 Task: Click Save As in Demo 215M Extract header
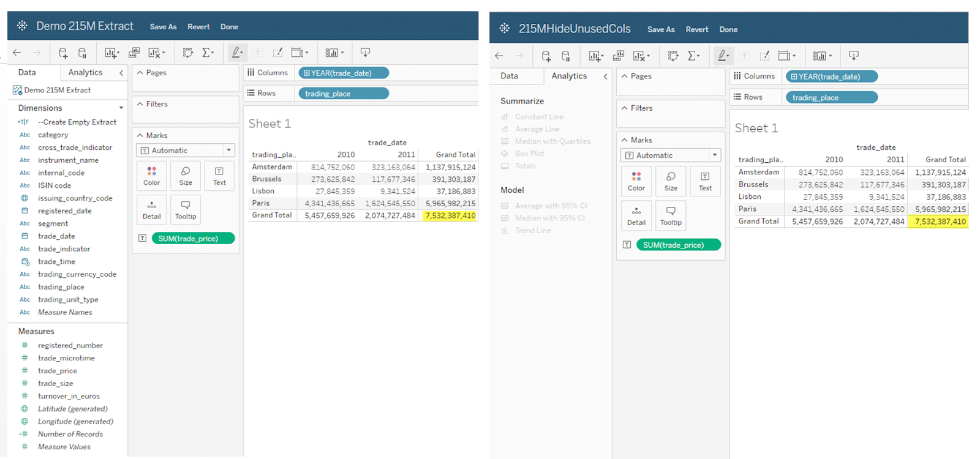point(163,27)
